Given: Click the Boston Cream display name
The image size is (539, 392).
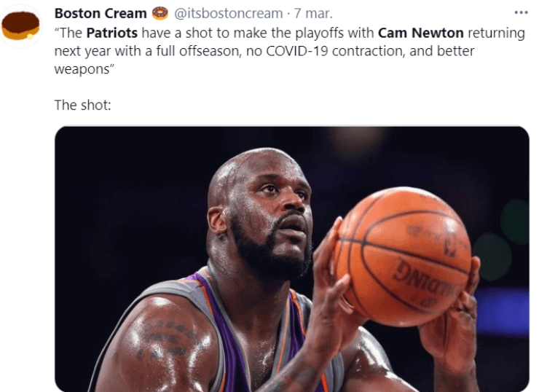Looking at the screenshot, I should pos(101,13).
